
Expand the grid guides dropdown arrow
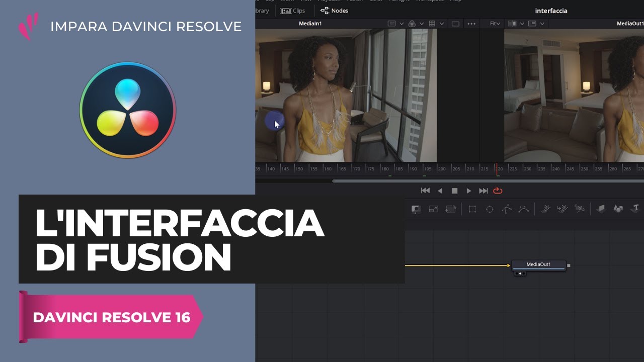442,24
